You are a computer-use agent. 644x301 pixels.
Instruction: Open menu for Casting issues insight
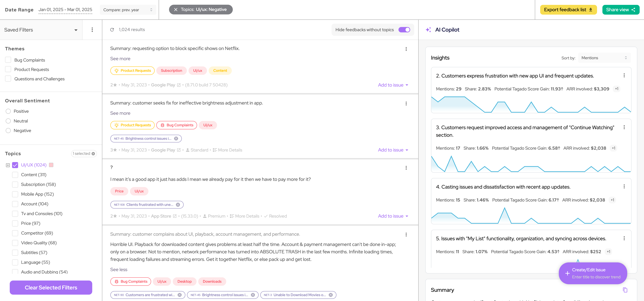624,187
